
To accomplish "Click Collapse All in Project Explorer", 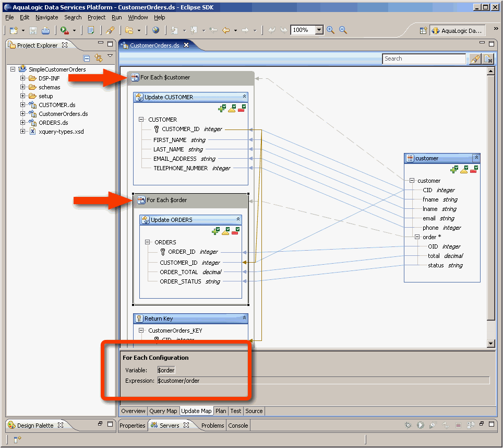I will pos(86,58).
